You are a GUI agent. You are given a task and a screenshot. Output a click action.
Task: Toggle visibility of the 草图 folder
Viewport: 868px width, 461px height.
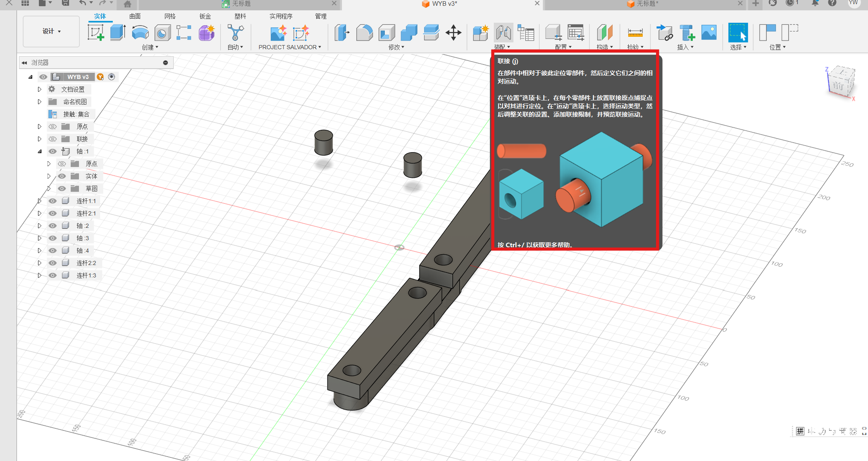click(x=62, y=189)
